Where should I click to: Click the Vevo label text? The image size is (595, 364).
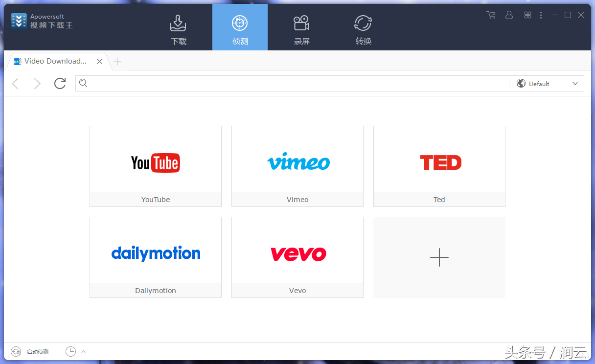point(297,291)
